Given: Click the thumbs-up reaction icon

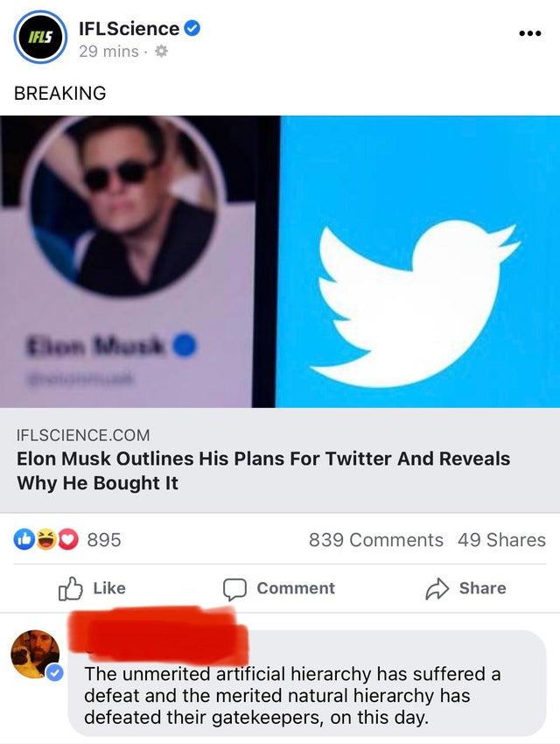Looking at the screenshot, I should pos(24,539).
